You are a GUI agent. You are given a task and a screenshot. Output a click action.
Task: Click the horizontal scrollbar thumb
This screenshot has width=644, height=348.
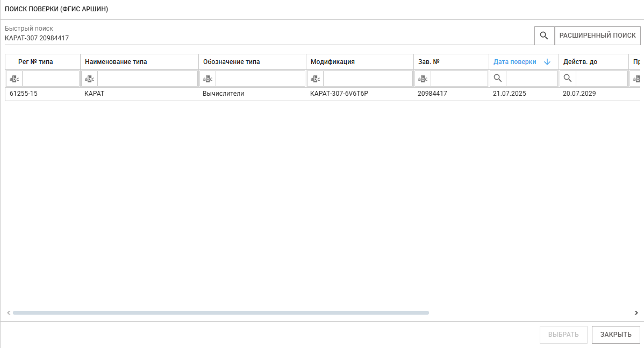pos(220,313)
